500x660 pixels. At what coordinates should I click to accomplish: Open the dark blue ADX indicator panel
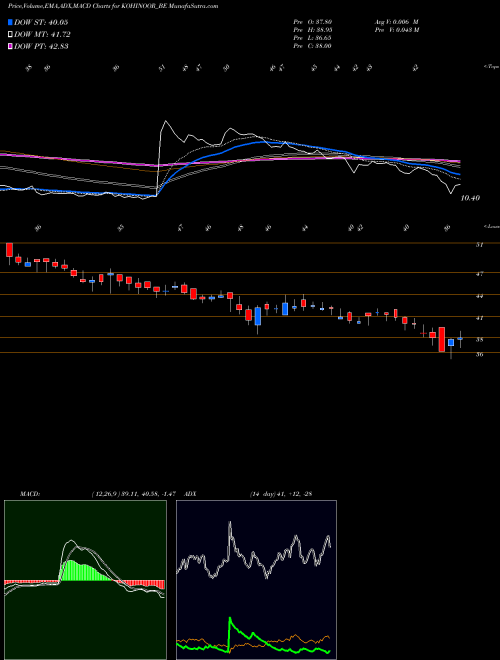point(256,580)
